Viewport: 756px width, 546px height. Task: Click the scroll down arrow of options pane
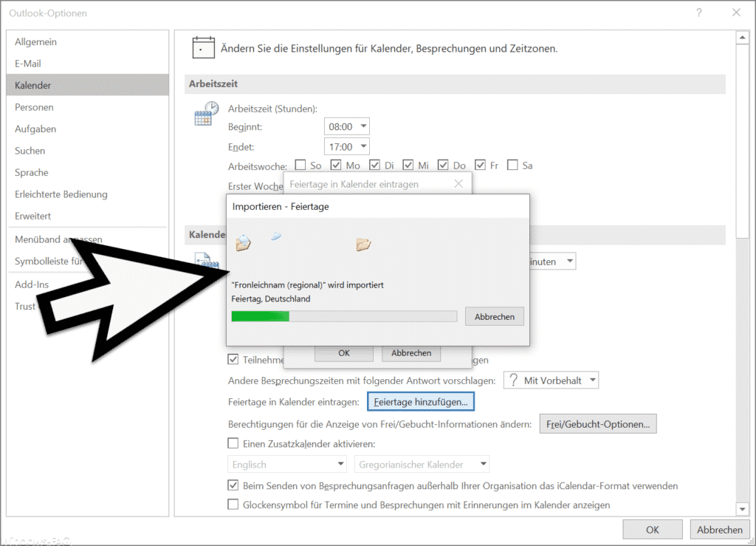click(x=742, y=509)
